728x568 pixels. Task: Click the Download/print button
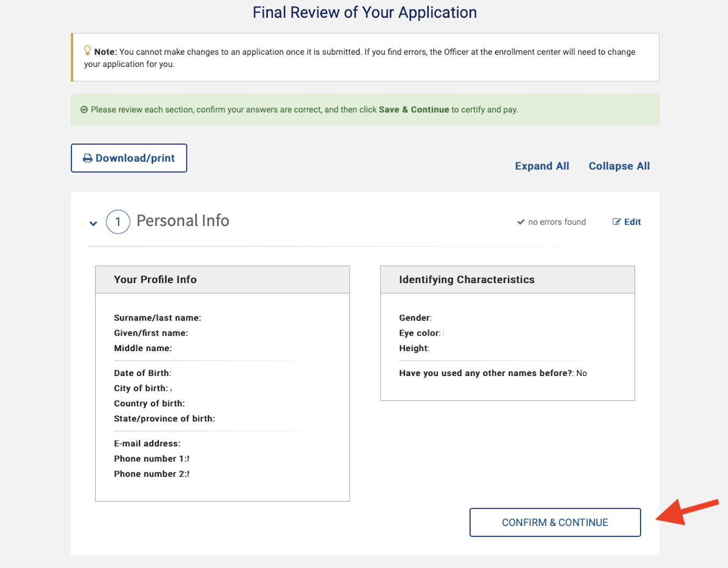[x=129, y=158]
